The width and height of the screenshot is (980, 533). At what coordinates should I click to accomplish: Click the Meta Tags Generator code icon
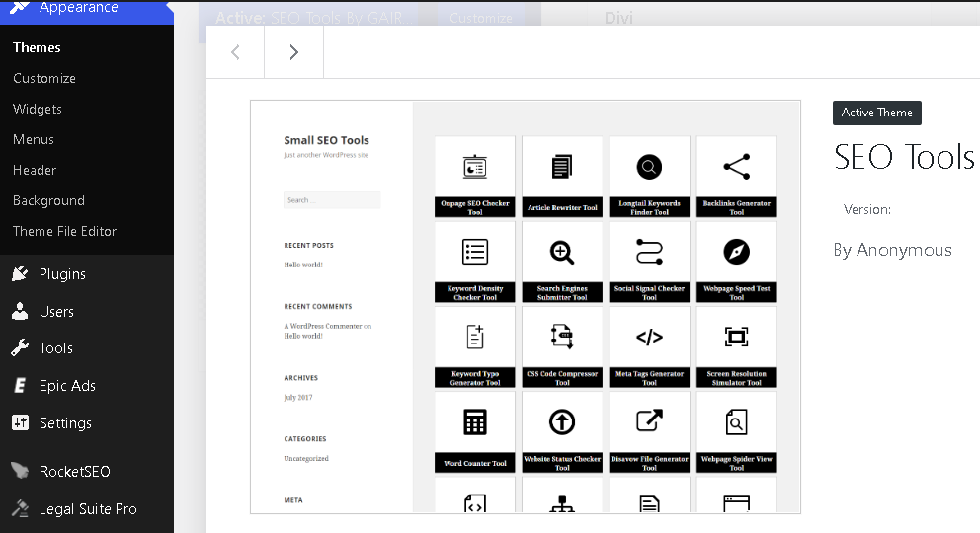click(x=649, y=337)
